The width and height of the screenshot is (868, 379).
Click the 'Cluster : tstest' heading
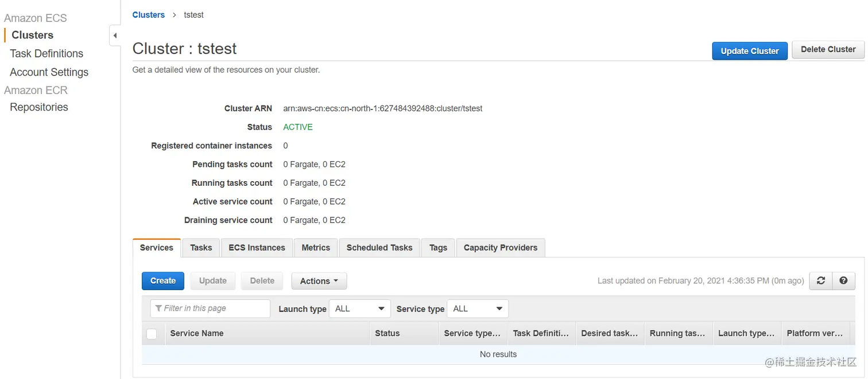(x=185, y=49)
